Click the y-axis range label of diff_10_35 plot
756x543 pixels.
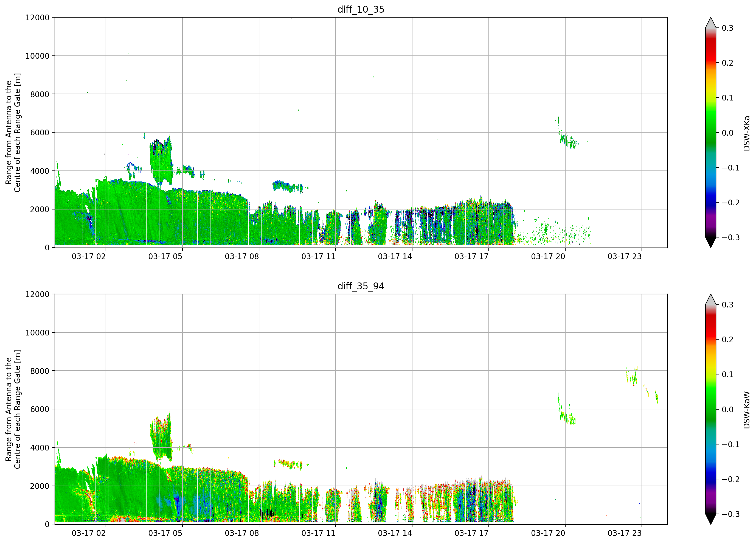point(13,132)
